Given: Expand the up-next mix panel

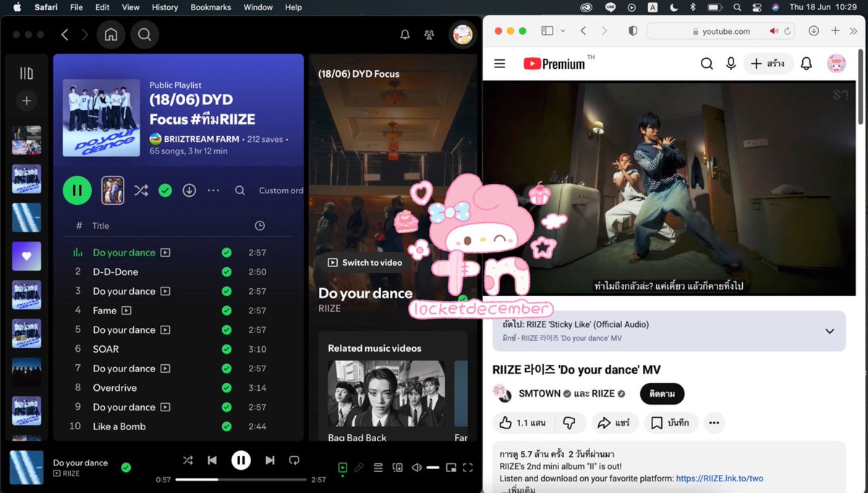Looking at the screenshot, I should [x=830, y=331].
